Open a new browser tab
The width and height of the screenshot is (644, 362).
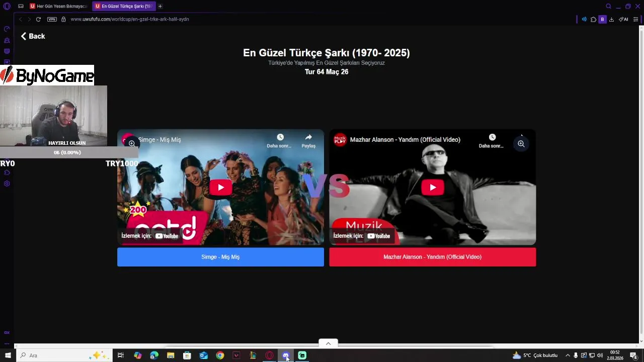pos(160,7)
